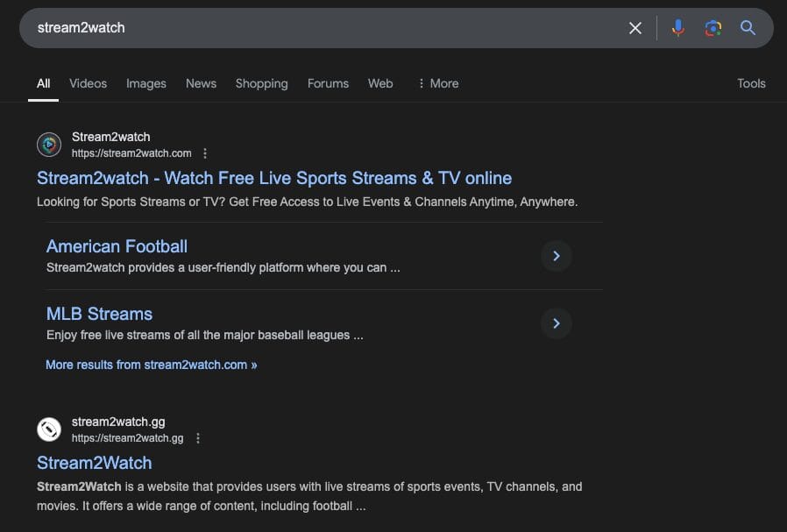Open the three-dot menu for stream2watch.com result

click(204, 153)
